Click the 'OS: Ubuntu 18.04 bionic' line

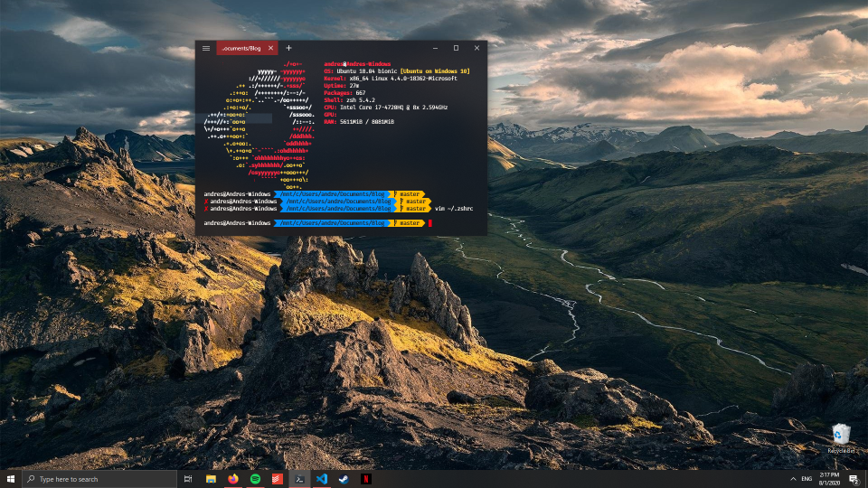(397, 71)
